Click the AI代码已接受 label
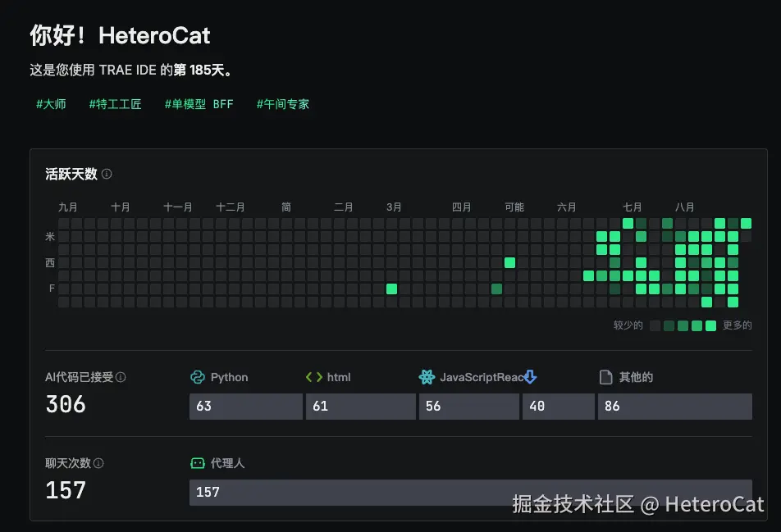This screenshot has width=781, height=532. [80, 377]
